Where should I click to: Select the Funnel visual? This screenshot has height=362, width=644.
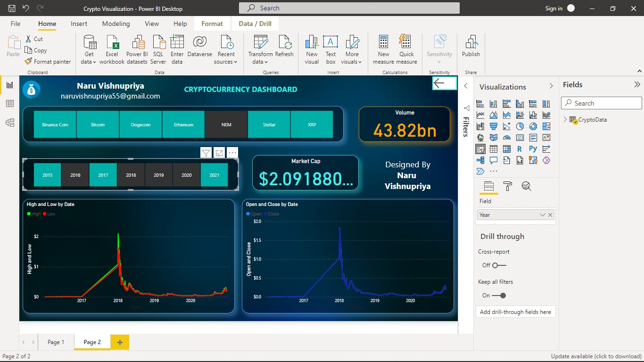[494, 126]
